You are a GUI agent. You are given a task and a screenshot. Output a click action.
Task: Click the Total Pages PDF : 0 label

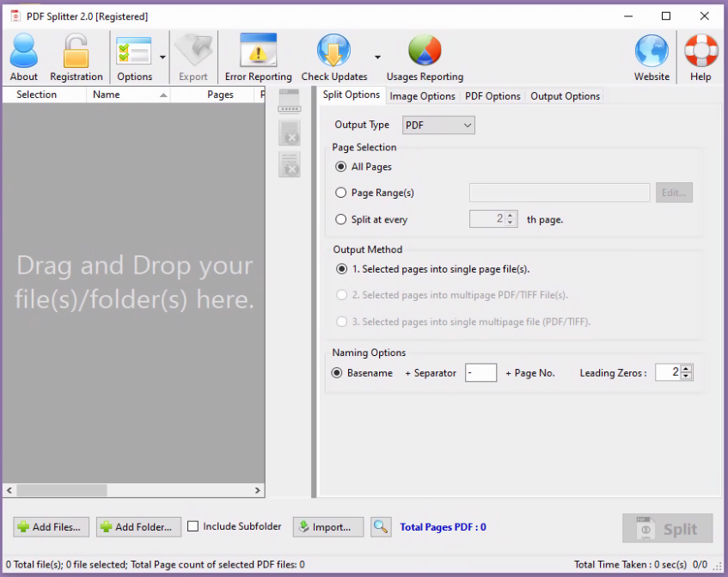443,527
